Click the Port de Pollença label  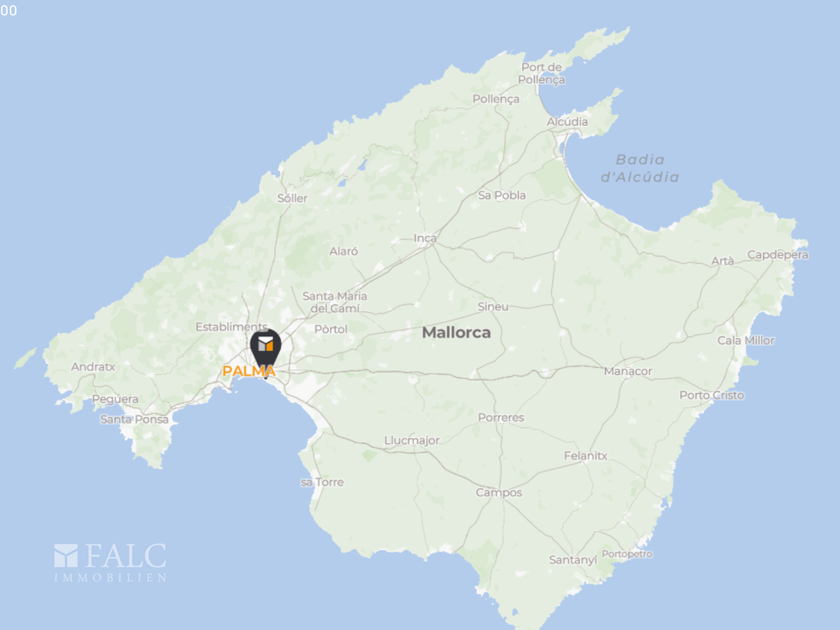pos(541,73)
